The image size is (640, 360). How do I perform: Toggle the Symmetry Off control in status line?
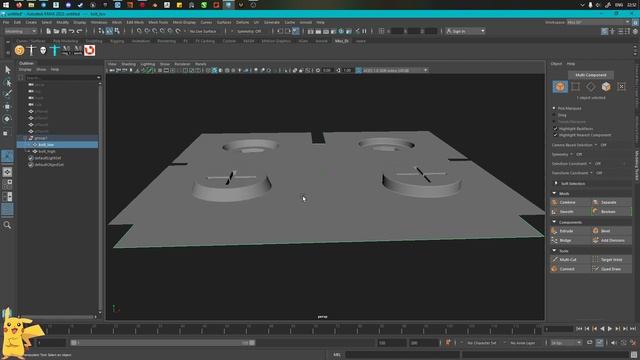[249, 31]
